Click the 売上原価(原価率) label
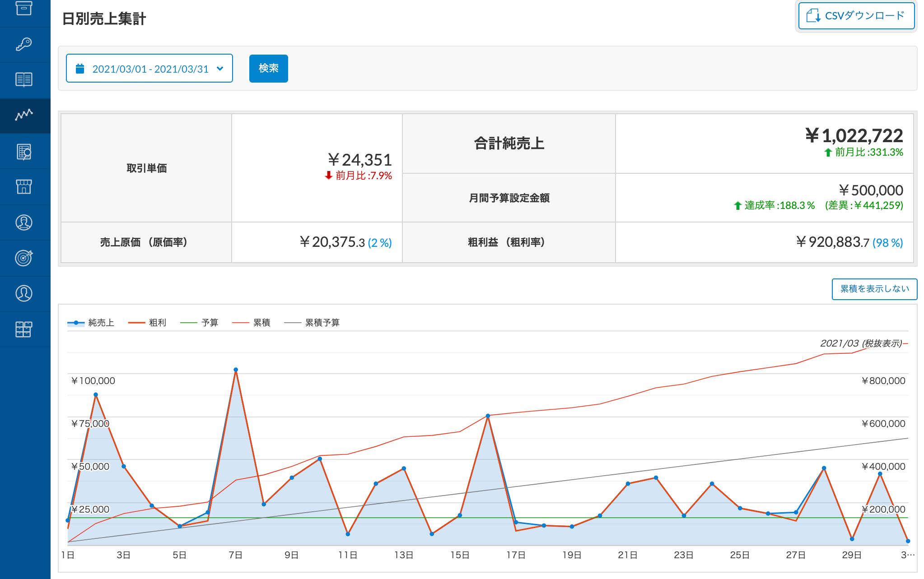 pos(146,242)
